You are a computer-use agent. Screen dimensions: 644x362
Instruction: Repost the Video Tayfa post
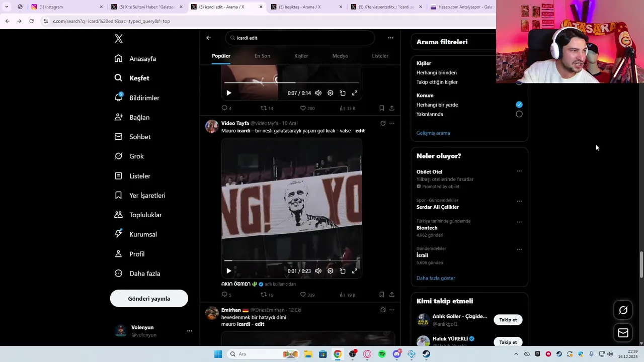click(x=267, y=295)
